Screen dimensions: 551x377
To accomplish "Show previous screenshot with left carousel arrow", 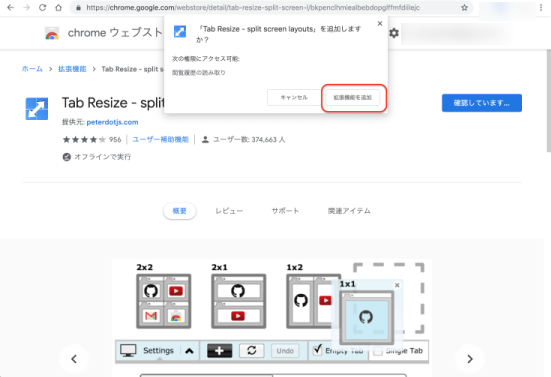I will point(74,359).
